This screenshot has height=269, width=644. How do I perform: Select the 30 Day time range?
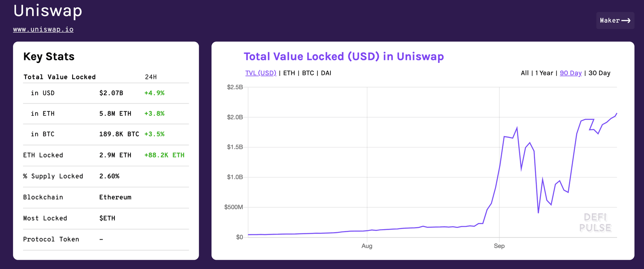(599, 73)
